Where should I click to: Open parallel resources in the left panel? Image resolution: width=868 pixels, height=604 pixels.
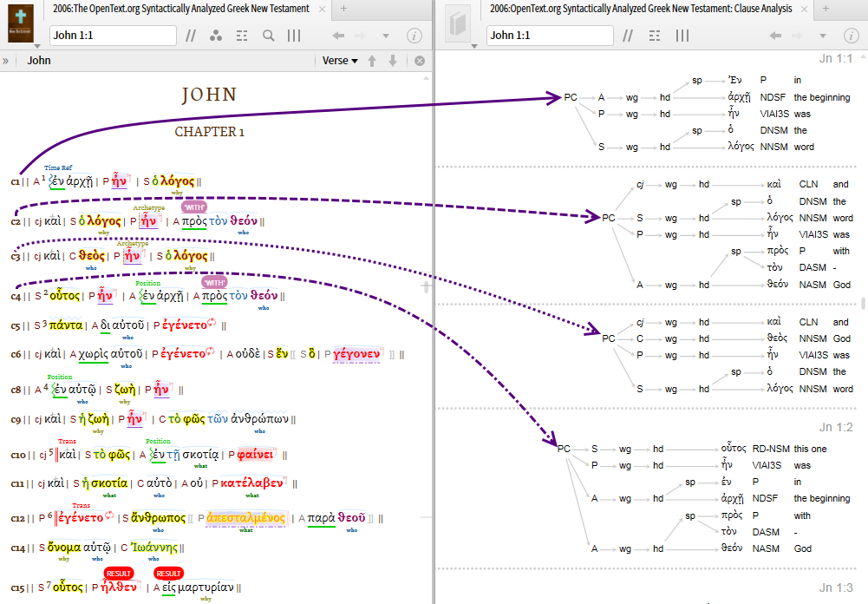pyautogui.click(x=191, y=36)
